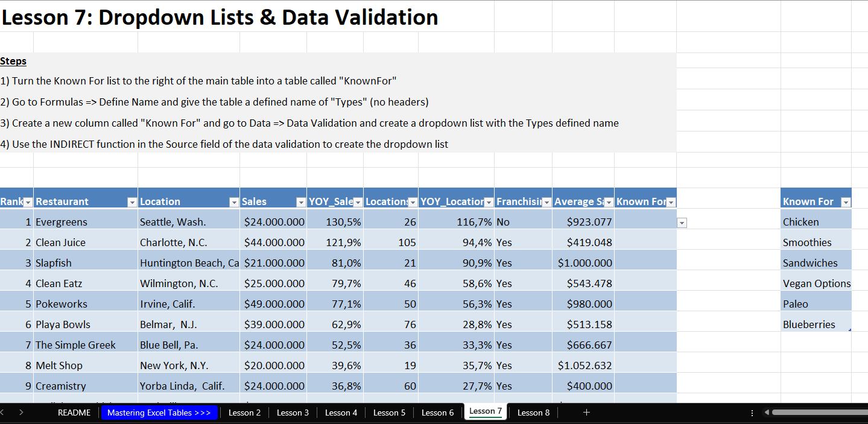Click the sheet tab bar options dots

point(752,413)
